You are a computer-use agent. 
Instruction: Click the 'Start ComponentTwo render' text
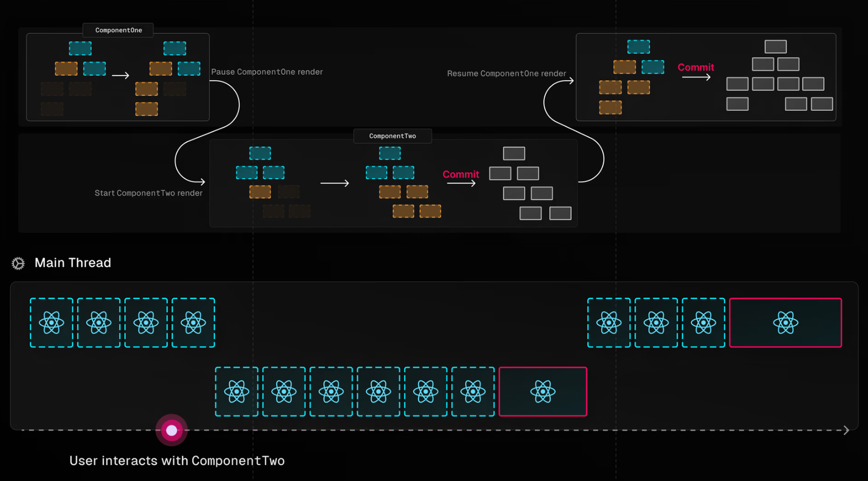(149, 193)
